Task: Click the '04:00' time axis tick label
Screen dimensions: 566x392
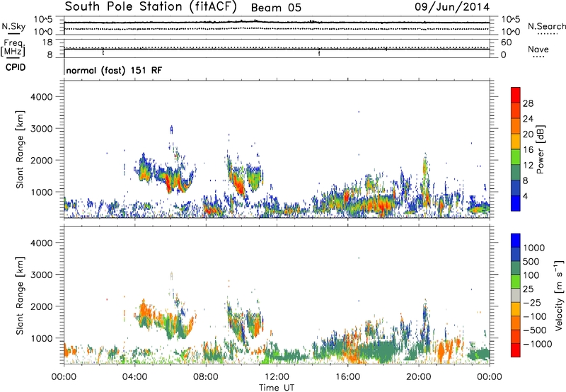Action: [x=134, y=377]
